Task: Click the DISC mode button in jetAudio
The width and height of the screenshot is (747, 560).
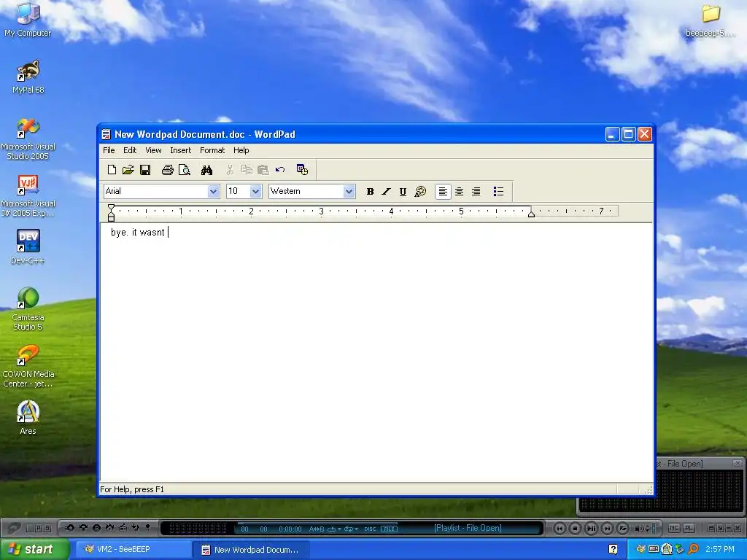Action: coord(370,529)
